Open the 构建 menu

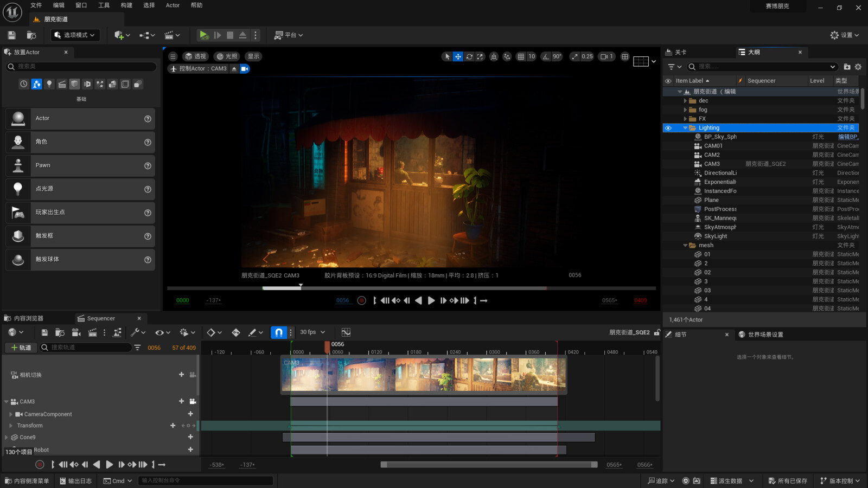[x=126, y=5]
